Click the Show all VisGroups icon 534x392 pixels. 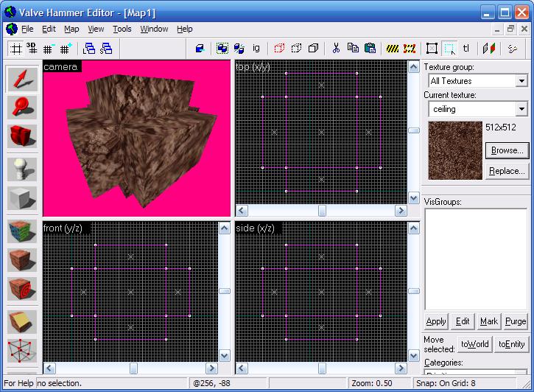(x=313, y=49)
